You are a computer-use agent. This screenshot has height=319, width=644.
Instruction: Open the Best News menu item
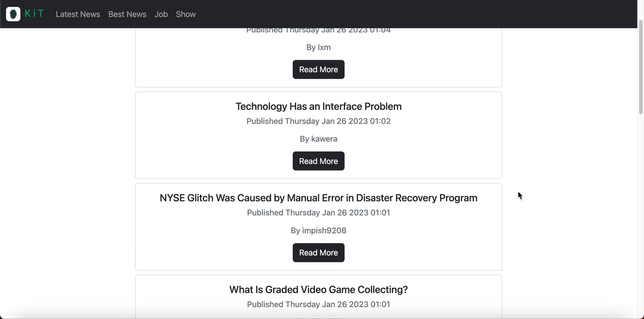(127, 14)
